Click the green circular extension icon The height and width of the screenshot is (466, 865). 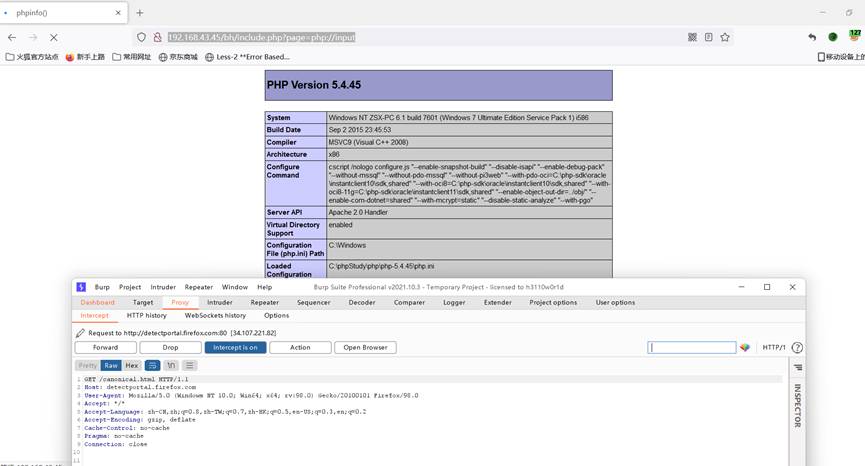[833, 37]
